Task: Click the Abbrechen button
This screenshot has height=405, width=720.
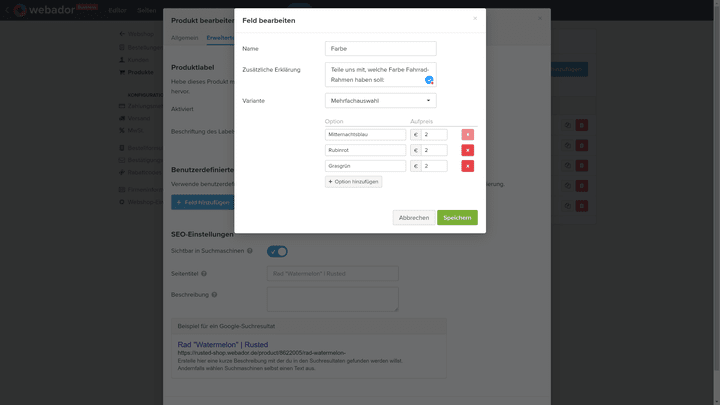Action: point(414,217)
